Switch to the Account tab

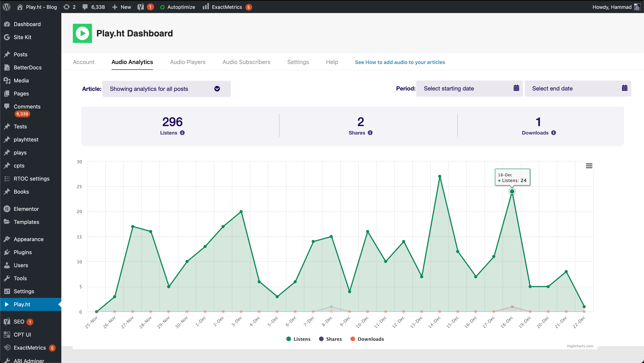84,62
